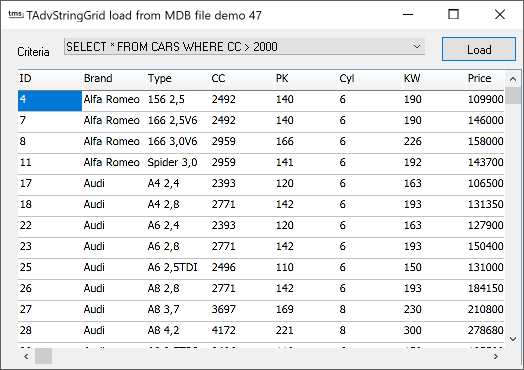Click Price cell 131000
Image resolution: width=524 pixels, height=370 pixels.
point(485,269)
